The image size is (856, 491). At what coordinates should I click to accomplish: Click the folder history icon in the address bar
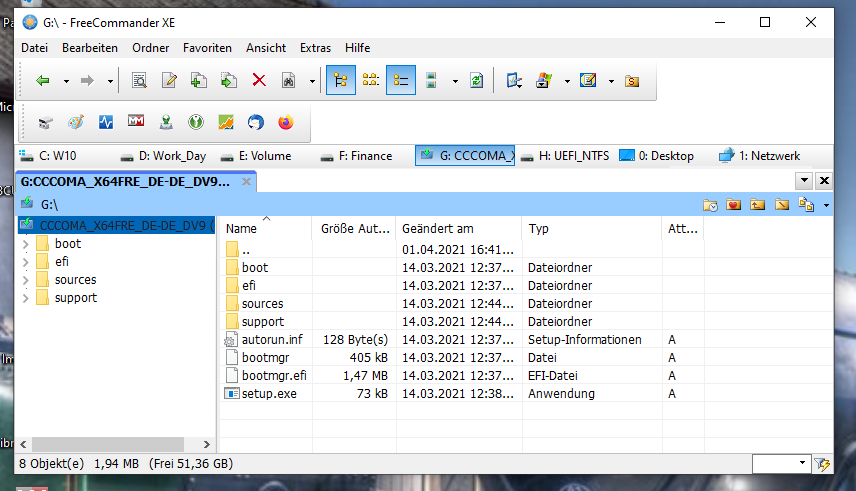pos(710,205)
